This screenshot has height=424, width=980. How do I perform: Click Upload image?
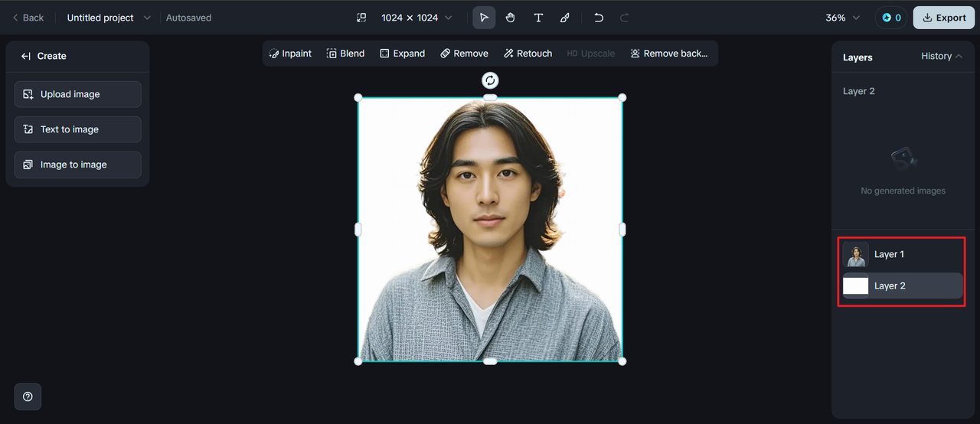coord(77,94)
